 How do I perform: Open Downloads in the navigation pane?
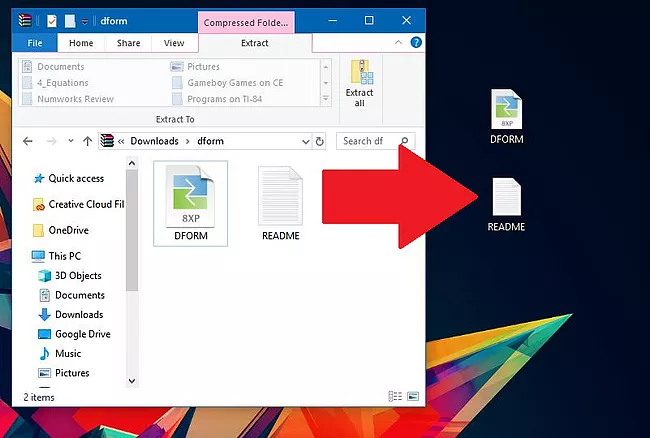(x=78, y=314)
